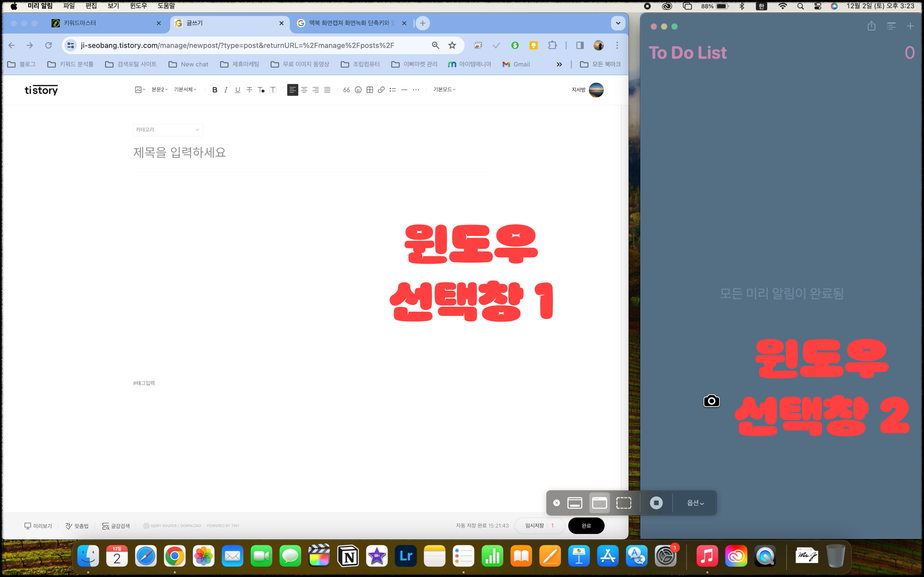Apply italic text formatting

coord(226,90)
